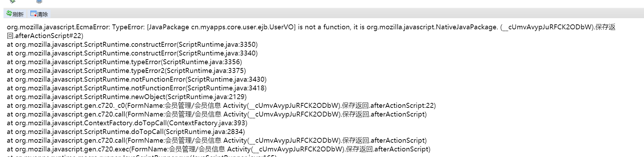
Task: Select the EcmaError TypeError message line
Action: pos(311,27)
